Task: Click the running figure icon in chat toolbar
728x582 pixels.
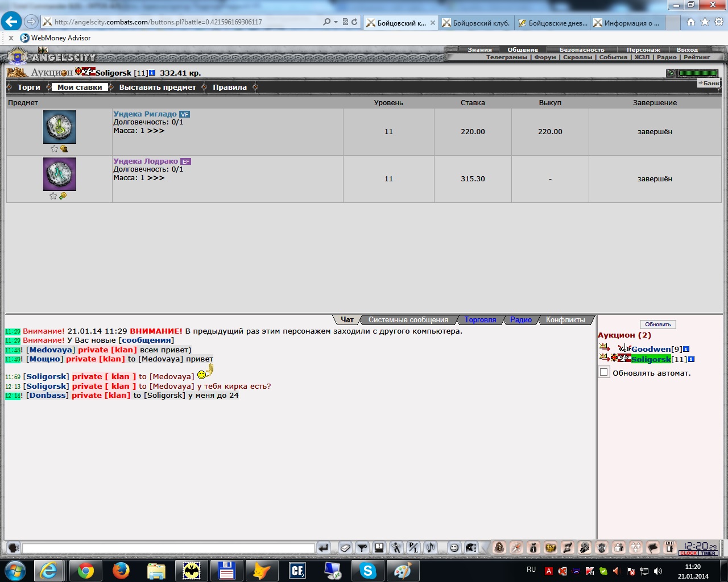Action: point(396,548)
